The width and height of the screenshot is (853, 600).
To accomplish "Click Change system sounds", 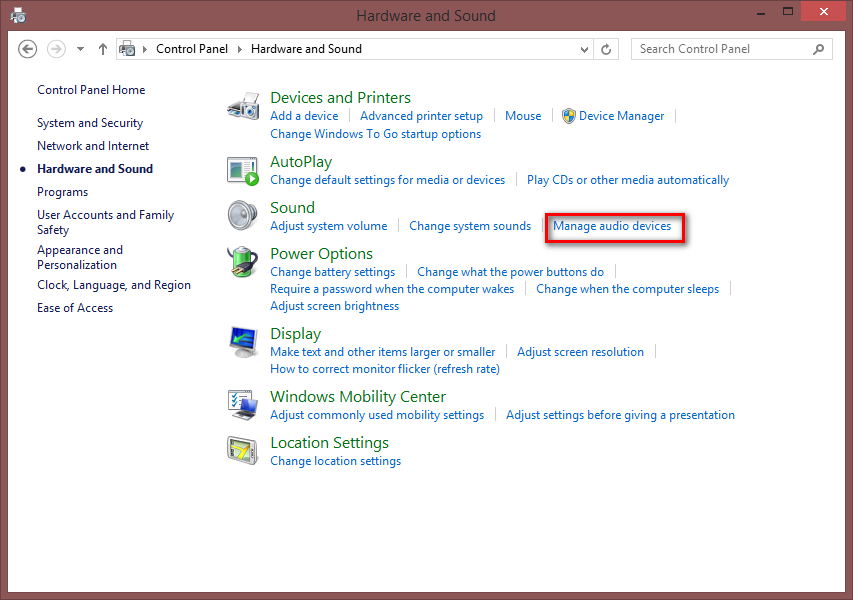I will 470,226.
